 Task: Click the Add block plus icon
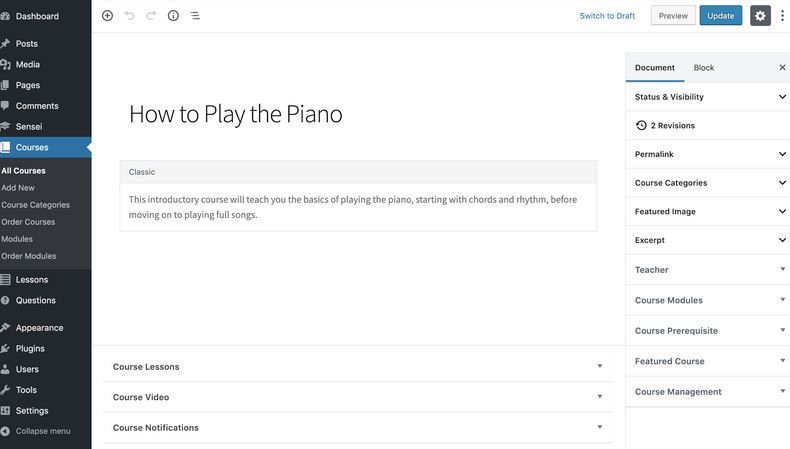pyautogui.click(x=107, y=16)
